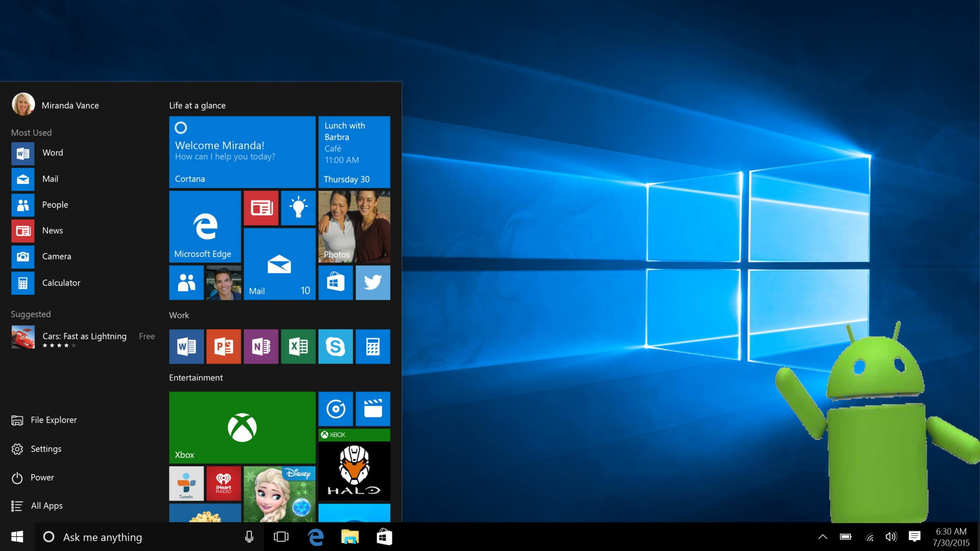
Task: Open the Miranda Vance user account menu
Action: (56, 104)
